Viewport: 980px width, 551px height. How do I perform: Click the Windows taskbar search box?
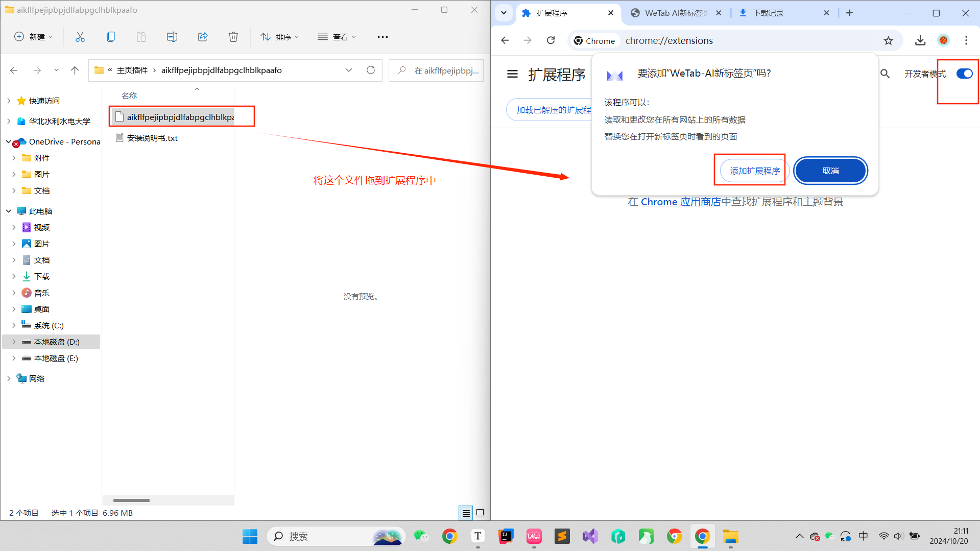(x=336, y=536)
